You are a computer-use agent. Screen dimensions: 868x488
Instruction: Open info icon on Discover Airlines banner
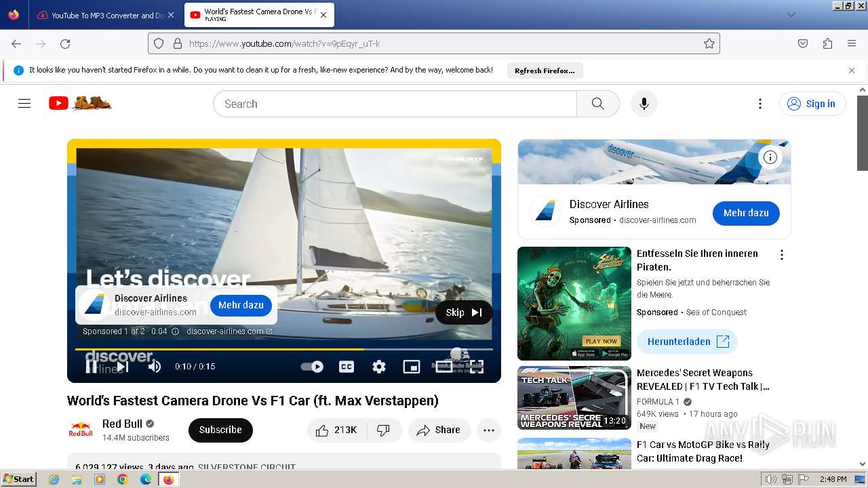click(770, 157)
